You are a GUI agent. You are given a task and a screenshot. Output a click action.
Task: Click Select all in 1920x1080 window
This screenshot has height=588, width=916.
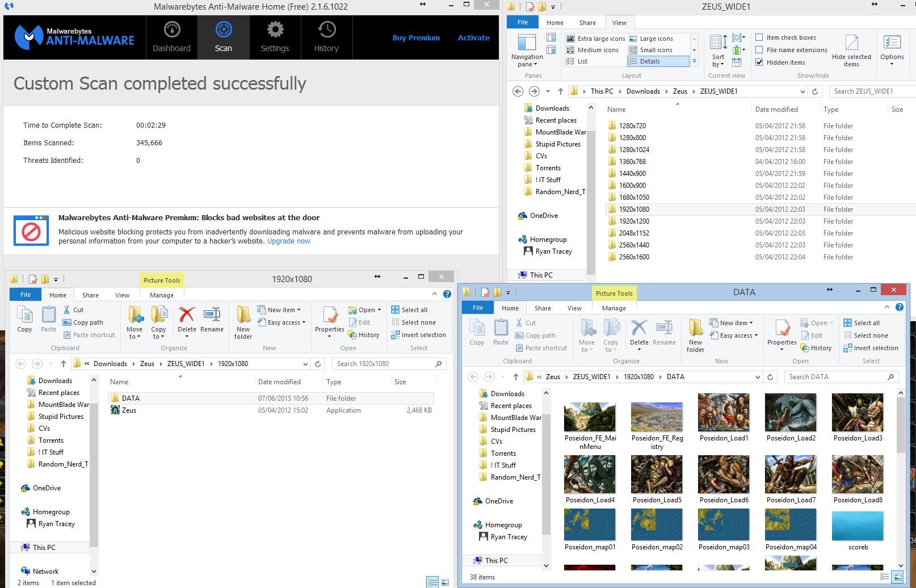409,310
